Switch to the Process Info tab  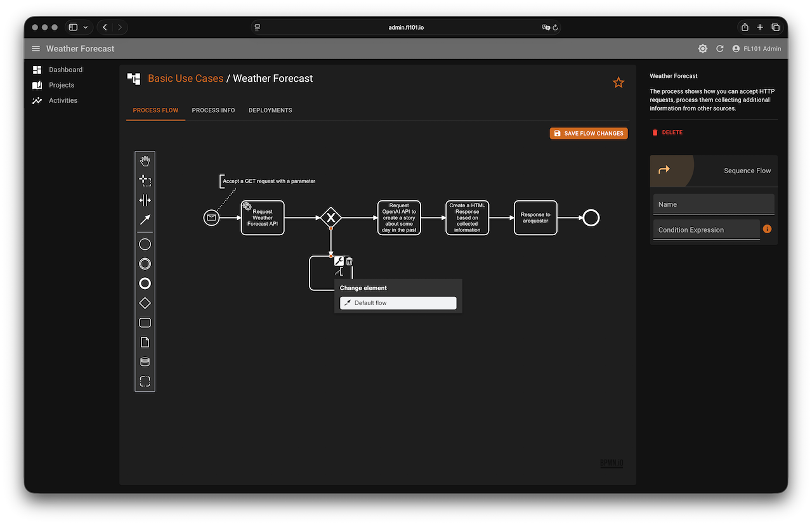pos(213,110)
